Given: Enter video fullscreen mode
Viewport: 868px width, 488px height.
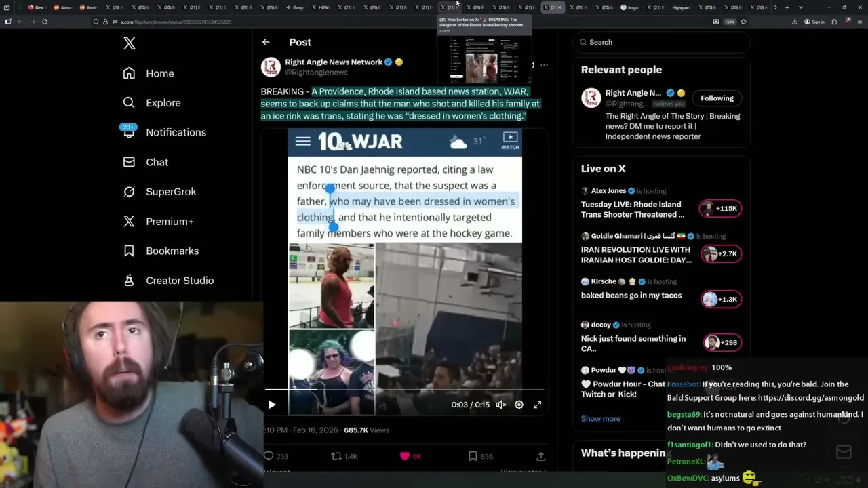Looking at the screenshot, I should [537, 405].
